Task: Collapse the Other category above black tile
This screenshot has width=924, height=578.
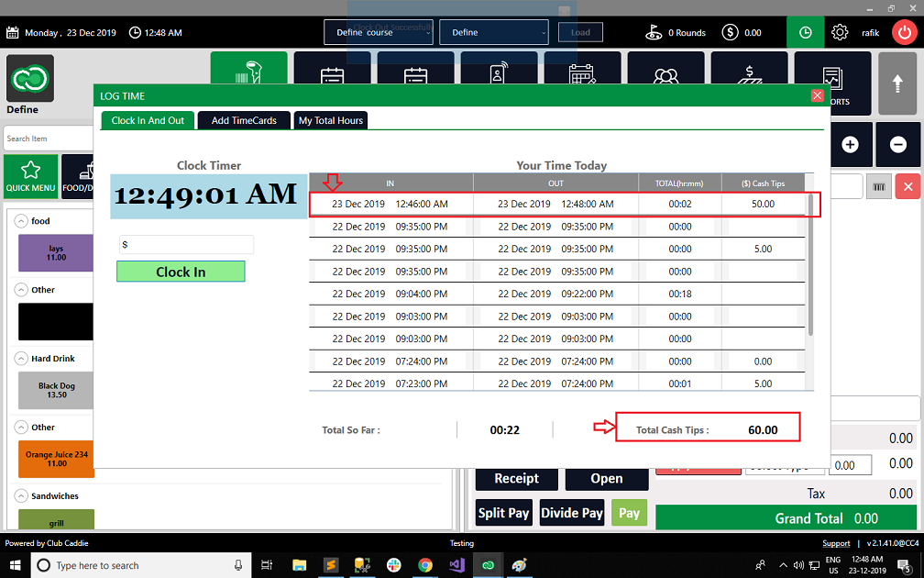Action: click(21, 290)
